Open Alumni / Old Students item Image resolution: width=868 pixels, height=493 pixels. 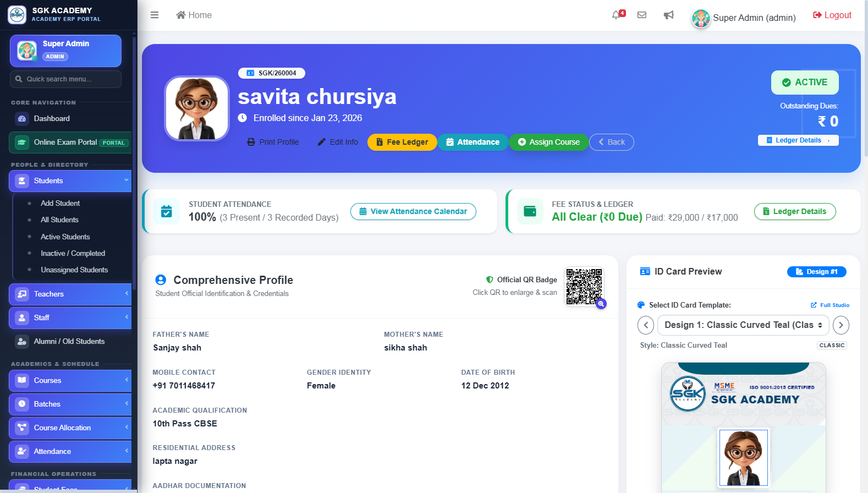pyautogui.click(x=70, y=341)
